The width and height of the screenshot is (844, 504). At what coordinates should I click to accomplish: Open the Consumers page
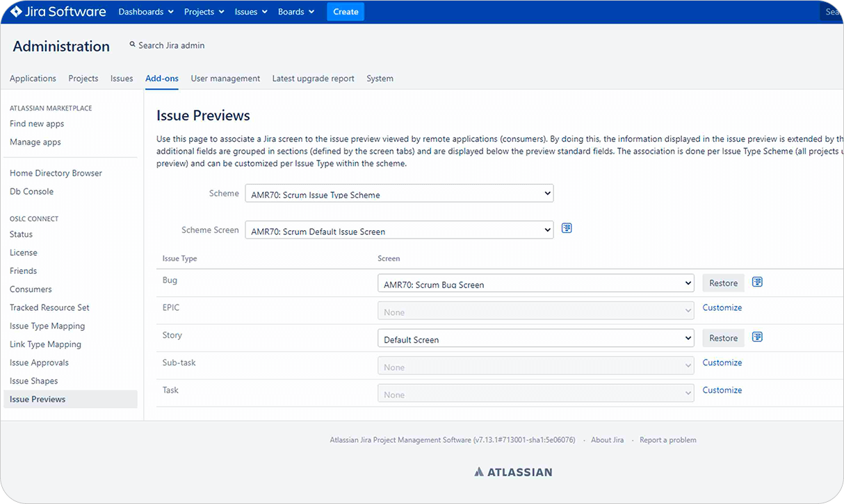pos(31,289)
